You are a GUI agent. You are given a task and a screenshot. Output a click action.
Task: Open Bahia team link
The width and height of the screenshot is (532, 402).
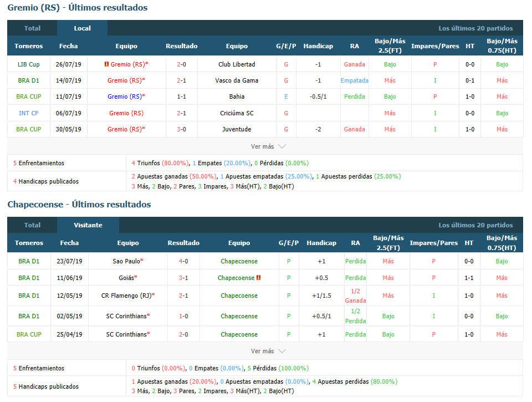(x=237, y=96)
